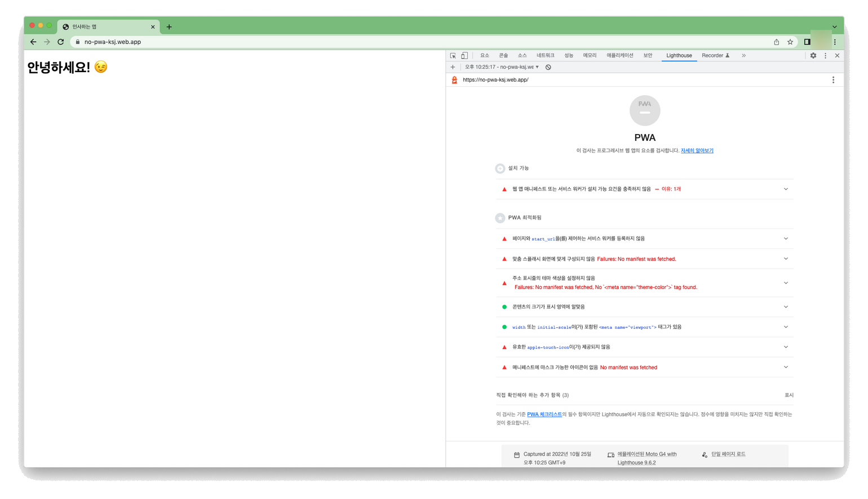The height and width of the screenshot is (499, 868).
Task: Expand the 주소 표시줄 테마 색상 audit
Action: click(x=644, y=283)
